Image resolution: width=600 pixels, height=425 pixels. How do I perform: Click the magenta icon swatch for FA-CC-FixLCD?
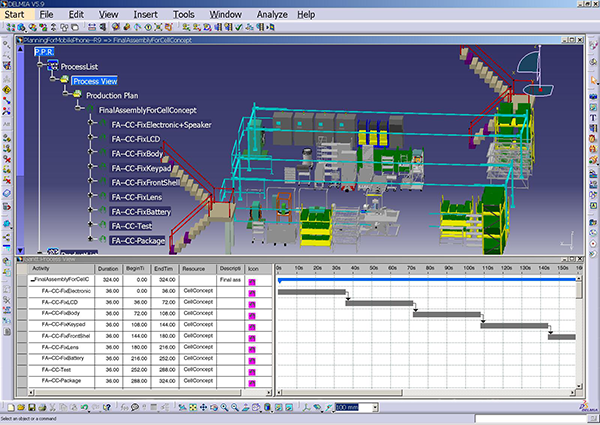pos(253,302)
